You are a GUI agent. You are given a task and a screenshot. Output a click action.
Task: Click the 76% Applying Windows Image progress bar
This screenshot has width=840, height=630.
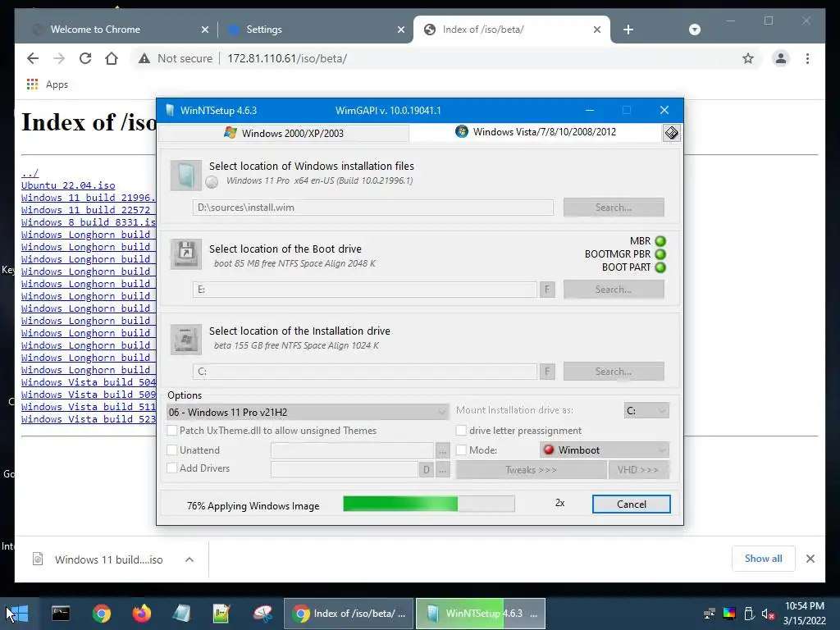coord(428,504)
